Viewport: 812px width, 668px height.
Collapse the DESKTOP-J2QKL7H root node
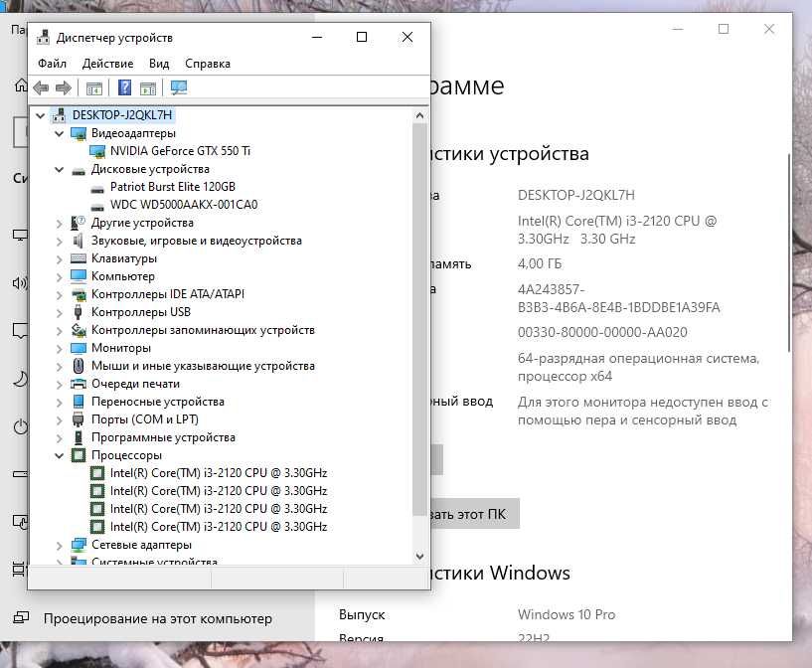tap(41, 115)
